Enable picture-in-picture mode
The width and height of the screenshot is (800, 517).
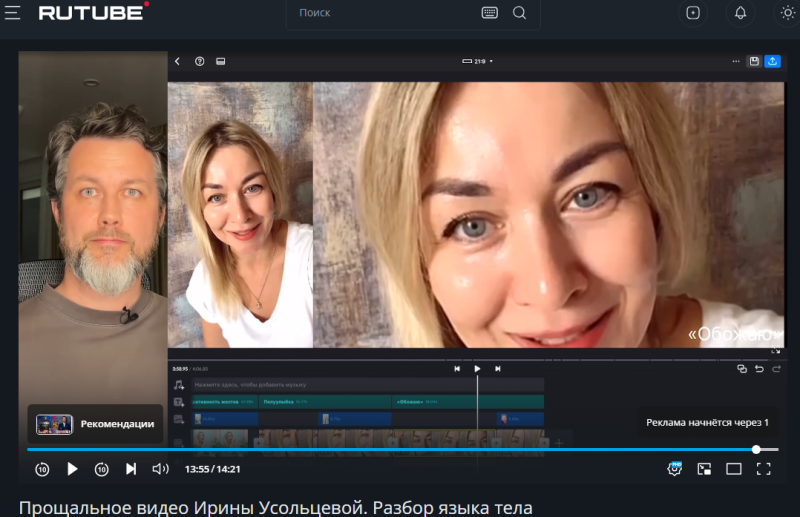coord(704,469)
